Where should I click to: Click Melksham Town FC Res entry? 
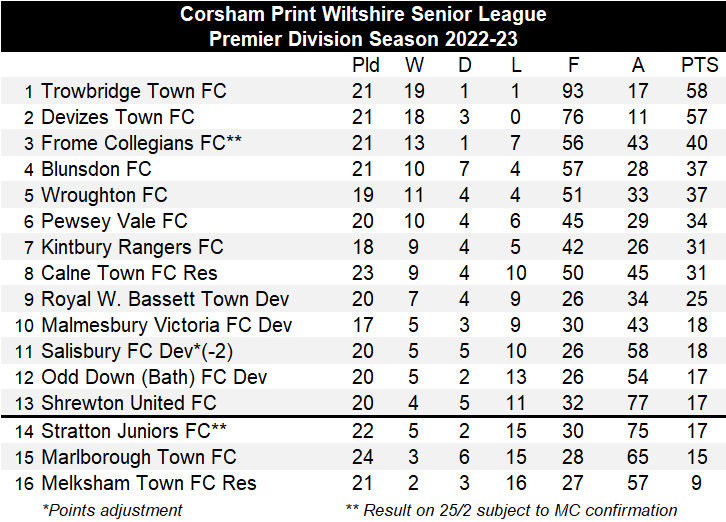click(148, 483)
